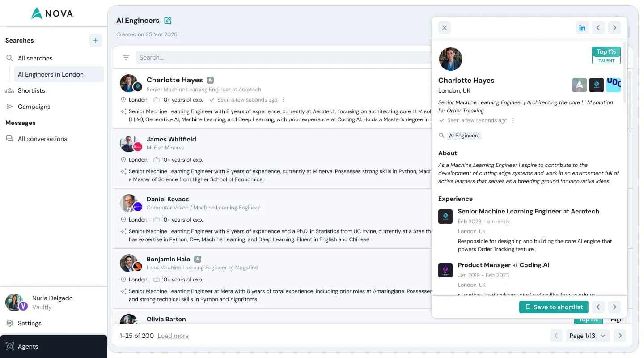Select the Agents icon at bottom left
Image resolution: width=644 pixels, height=358 pixels.
point(10,346)
